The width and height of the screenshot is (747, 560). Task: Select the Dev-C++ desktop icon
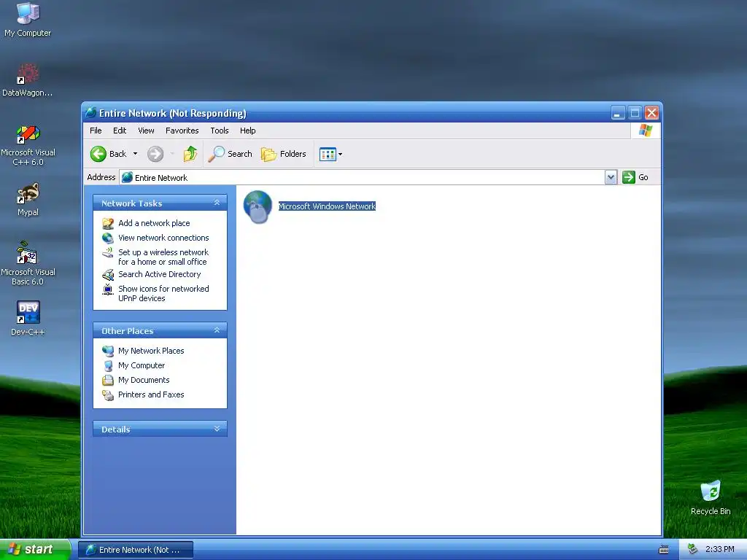28,318
